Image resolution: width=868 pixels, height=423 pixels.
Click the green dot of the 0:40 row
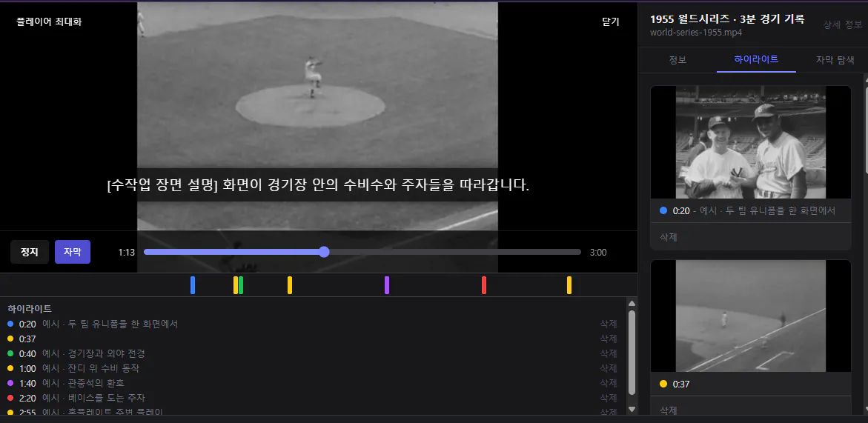[x=10, y=353]
